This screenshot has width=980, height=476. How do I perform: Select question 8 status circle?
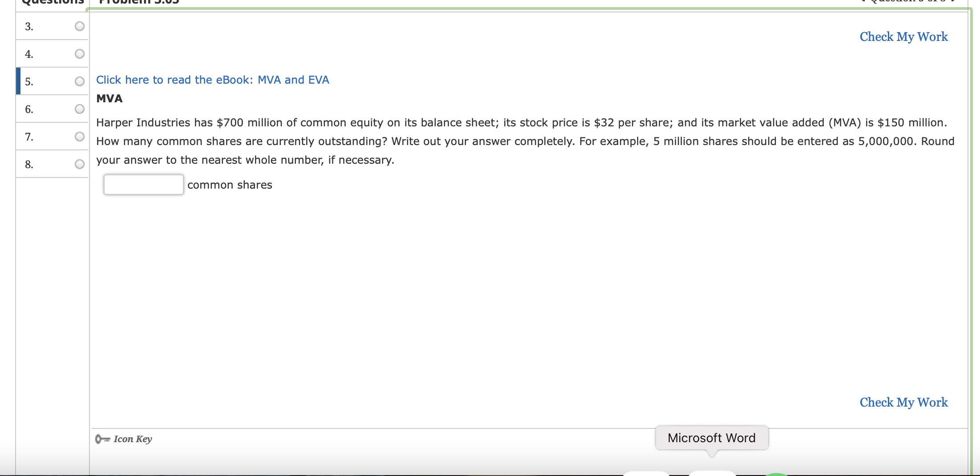pos(80,164)
